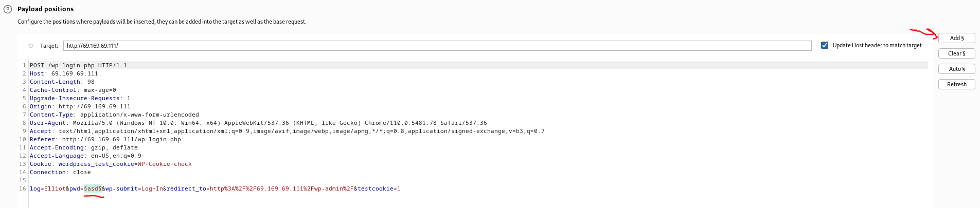Screen dimensions: 980x208
Task: Click the log=Elliot parameter in request body
Action: pos(47,189)
